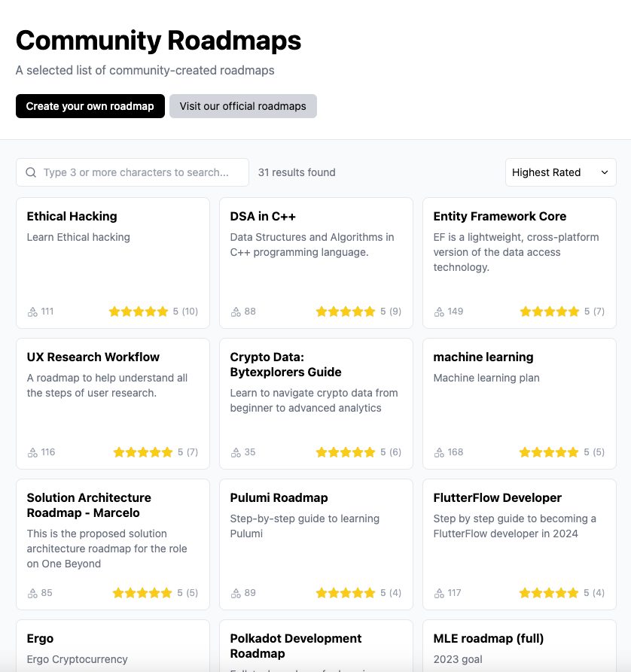This screenshot has width=631, height=672.
Task: Click the star rating on Ethical Hacking card
Action: coord(138,312)
